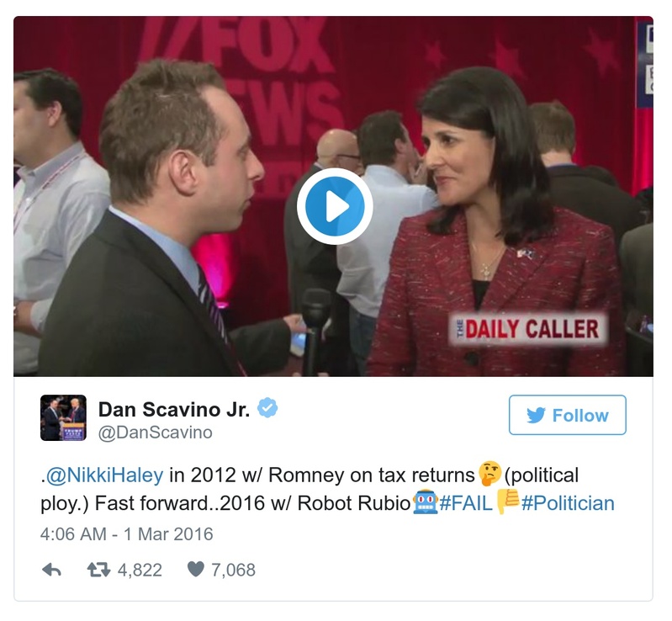Click the Twitter bird icon in Follow
Screen dimensions: 672x621
point(536,415)
